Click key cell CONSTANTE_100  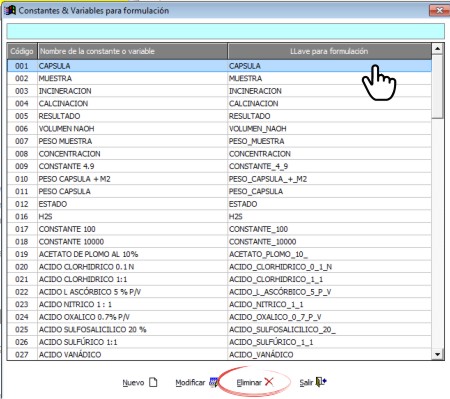[329, 229]
